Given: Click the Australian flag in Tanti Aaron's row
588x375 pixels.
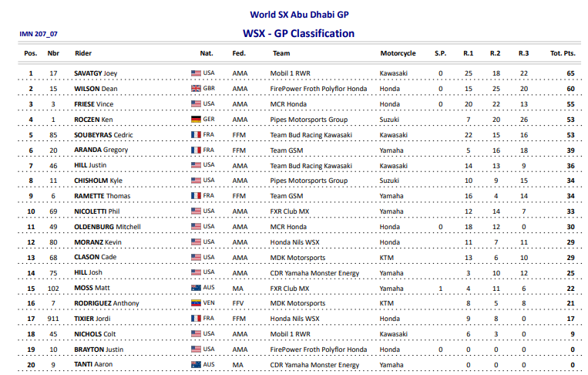Looking at the screenshot, I should [196, 365].
